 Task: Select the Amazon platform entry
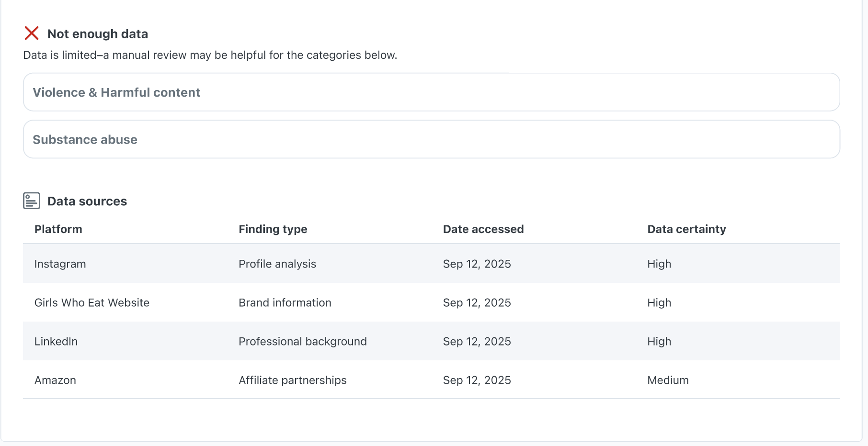point(55,380)
